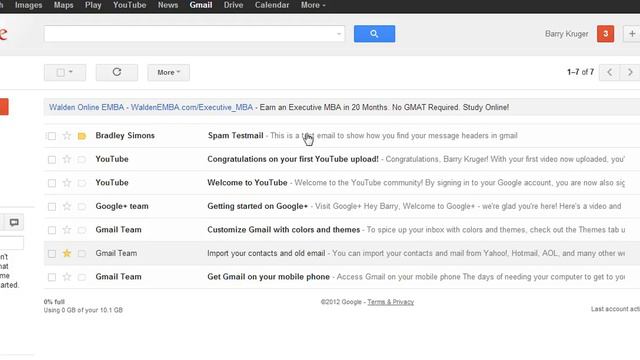640x360 pixels.
Task: Expand the search options arrow in search box
Action: [x=339, y=34]
